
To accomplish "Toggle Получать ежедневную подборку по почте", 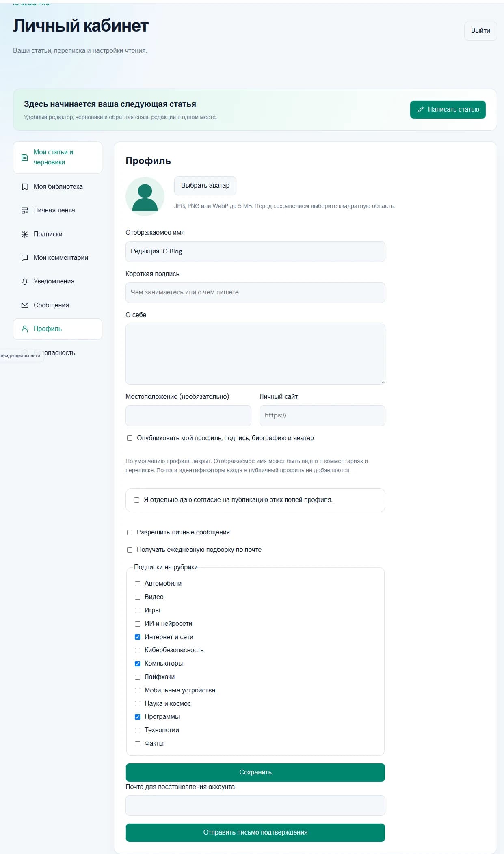I will click(x=130, y=550).
